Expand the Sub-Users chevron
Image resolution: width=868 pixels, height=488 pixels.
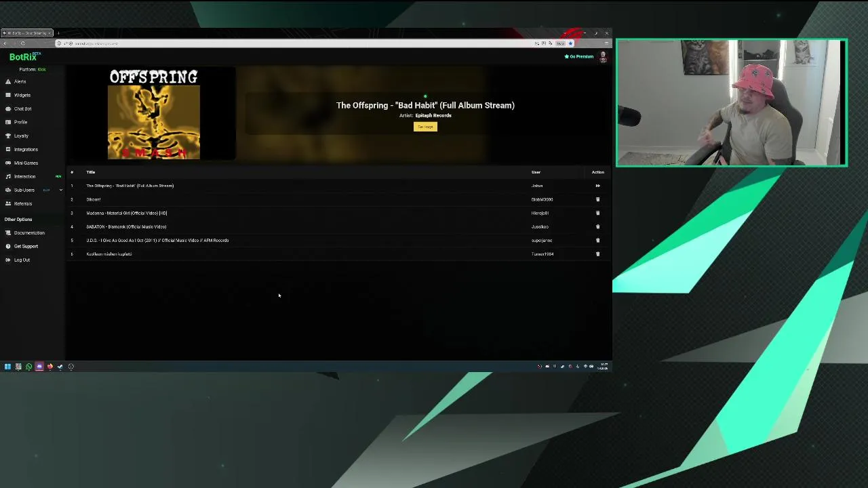click(60, 190)
